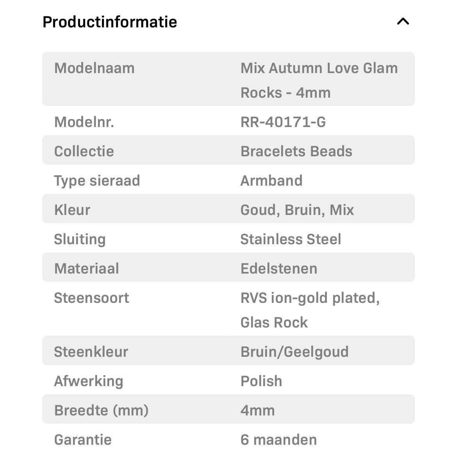Select the Modelnaam label

click(x=94, y=68)
